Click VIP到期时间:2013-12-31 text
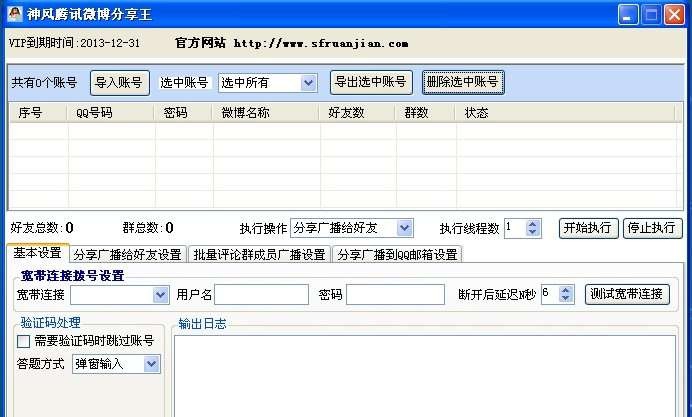 pos(74,43)
